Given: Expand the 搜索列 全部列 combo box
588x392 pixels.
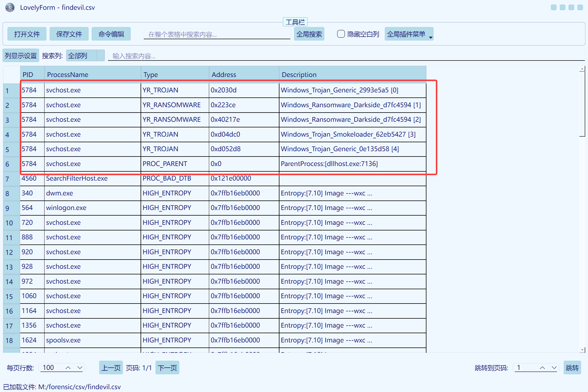Looking at the screenshot, I should [100, 56].
